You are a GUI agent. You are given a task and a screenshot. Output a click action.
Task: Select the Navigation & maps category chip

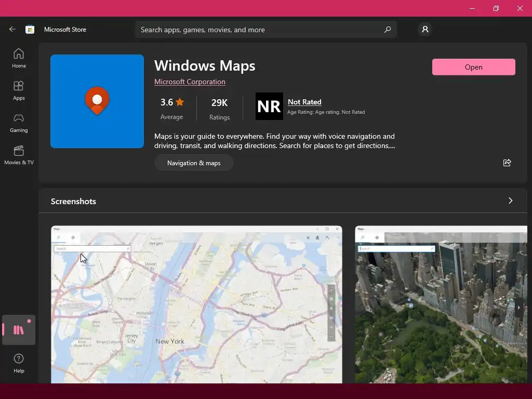pyautogui.click(x=194, y=163)
